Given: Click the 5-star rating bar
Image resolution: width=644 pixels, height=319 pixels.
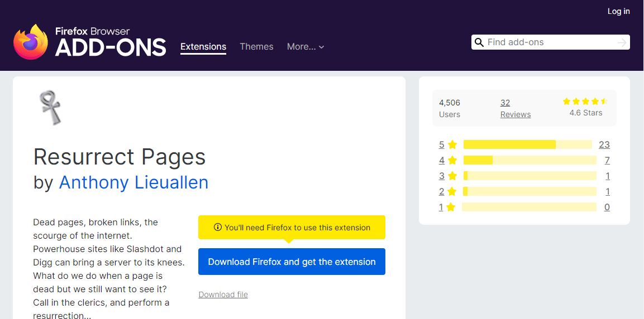Looking at the screenshot, I should coord(527,144).
